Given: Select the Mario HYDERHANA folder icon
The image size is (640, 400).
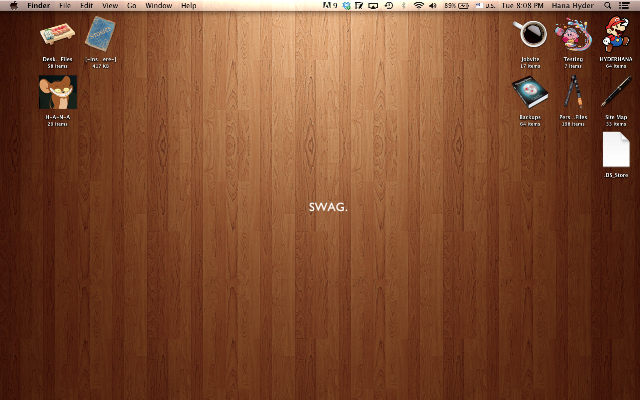Looking at the screenshot, I should (x=616, y=34).
